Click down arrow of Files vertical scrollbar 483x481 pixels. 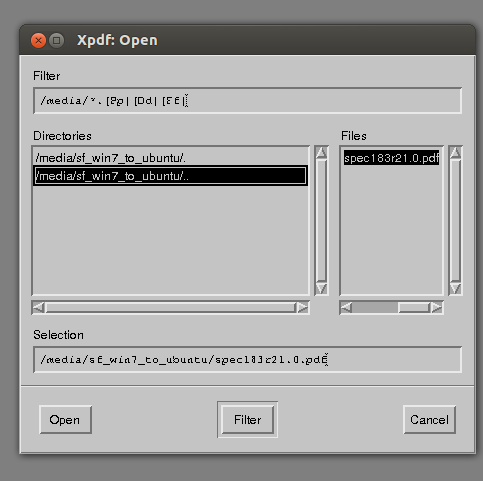pyautogui.click(x=455, y=289)
